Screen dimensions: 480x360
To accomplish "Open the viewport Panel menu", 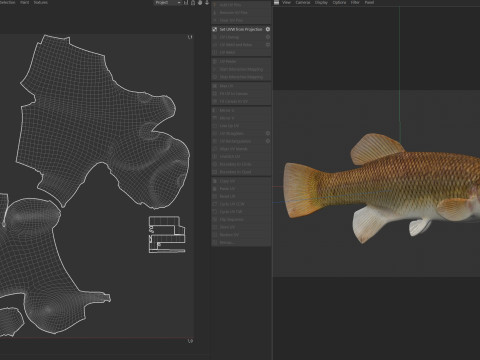I will (x=369, y=2).
